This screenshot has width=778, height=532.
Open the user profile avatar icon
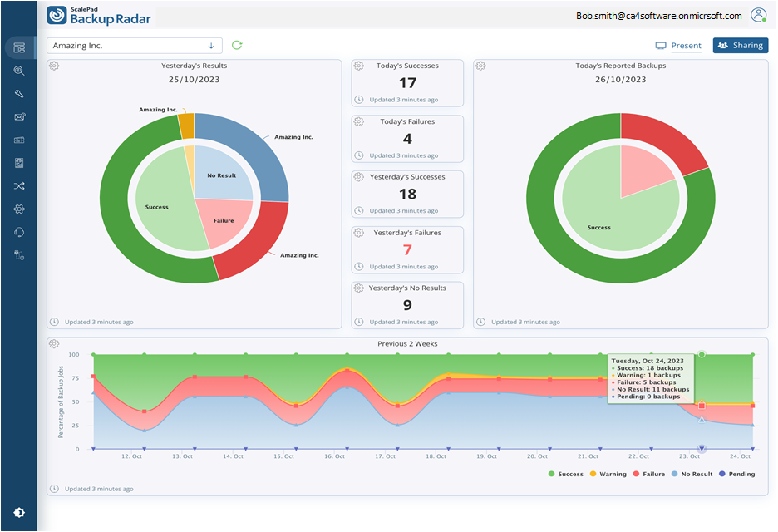(x=758, y=16)
